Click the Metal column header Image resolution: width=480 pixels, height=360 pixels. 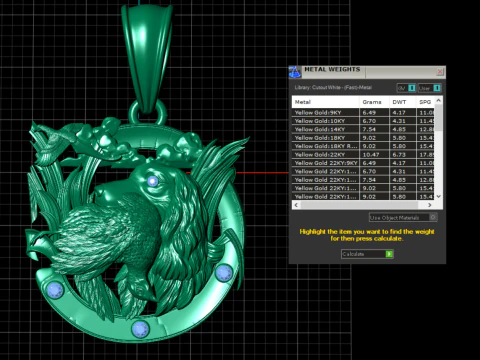tap(326, 102)
